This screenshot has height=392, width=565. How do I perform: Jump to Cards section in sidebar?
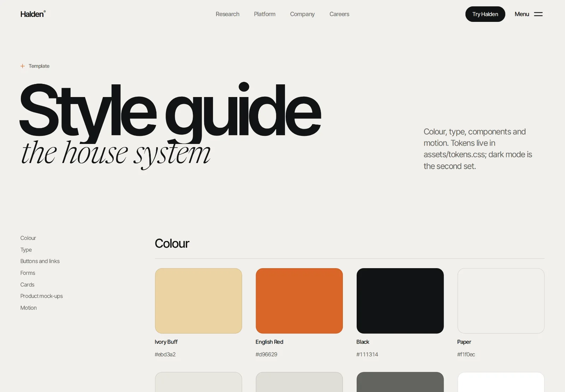[x=28, y=285]
